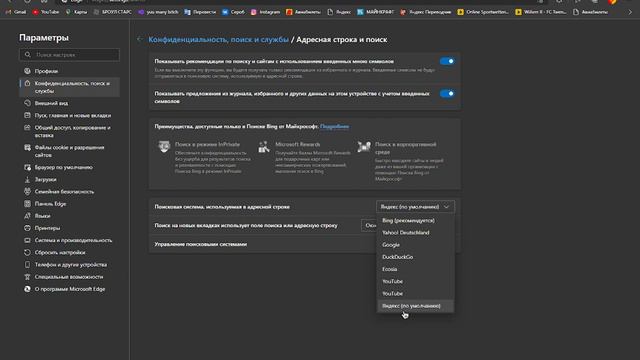This screenshot has height=360, width=640.
Task: Choose Ecosia from the search engine list
Action: 416,269
